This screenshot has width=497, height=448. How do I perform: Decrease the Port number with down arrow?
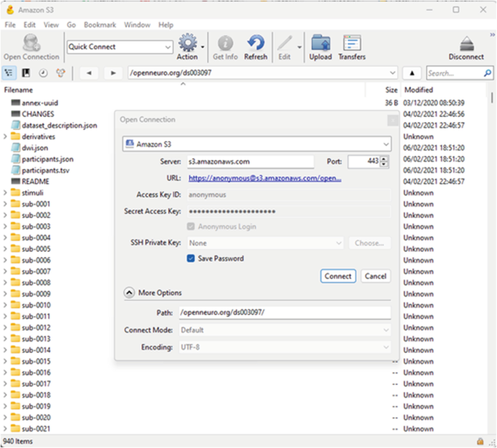point(384,164)
